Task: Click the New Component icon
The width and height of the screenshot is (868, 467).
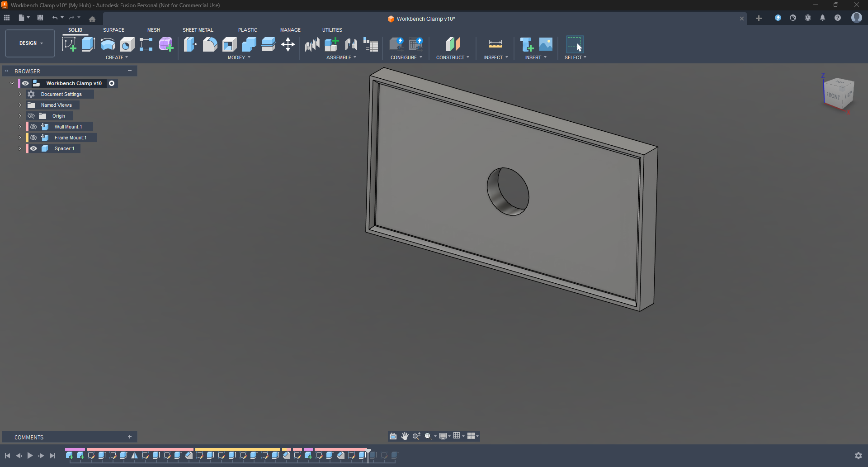Action: point(332,44)
